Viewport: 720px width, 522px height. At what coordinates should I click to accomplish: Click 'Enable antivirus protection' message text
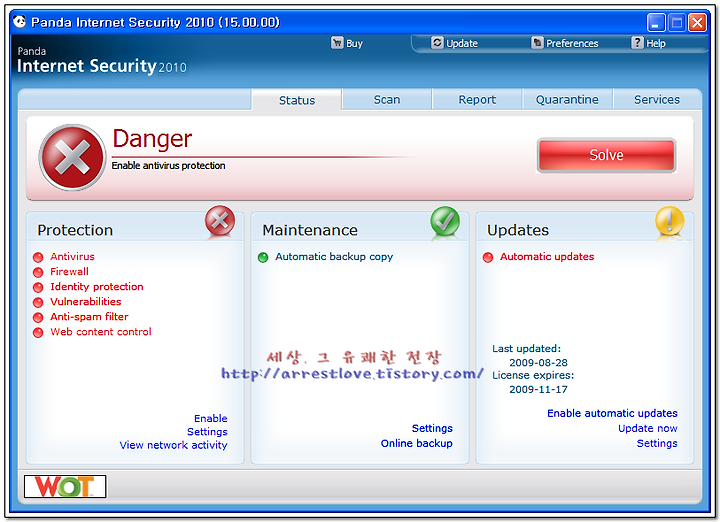tap(168, 166)
